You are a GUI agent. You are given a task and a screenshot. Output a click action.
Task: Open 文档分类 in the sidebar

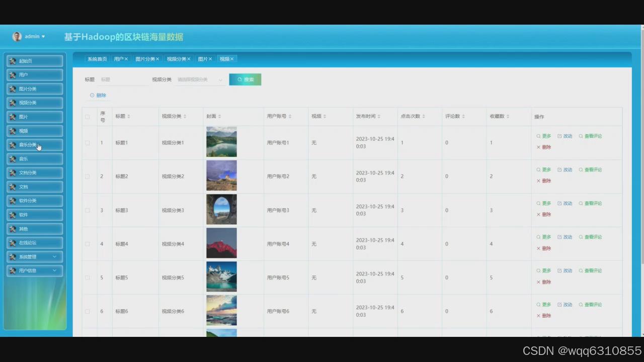[35, 173]
